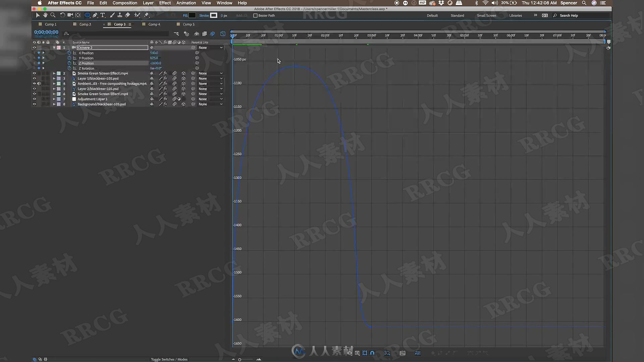Open the Composition menu
Viewport: 644px width, 362px height.
click(125, 3)
